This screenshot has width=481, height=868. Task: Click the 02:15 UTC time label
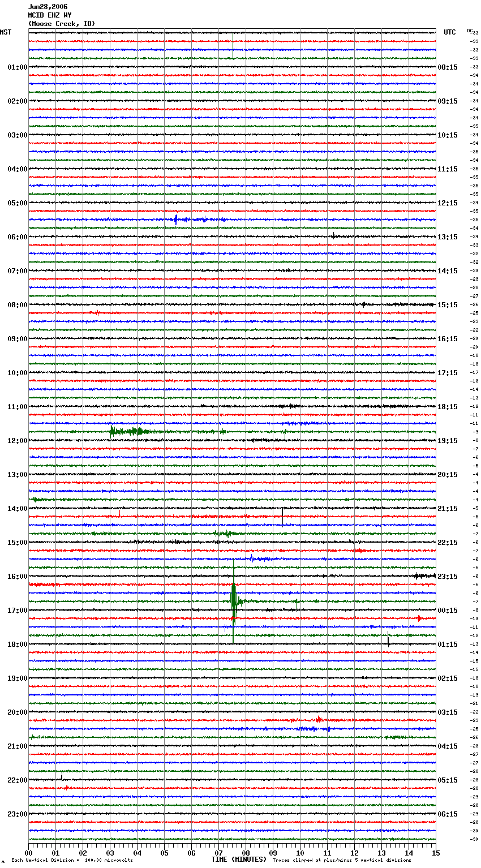tap(448, 678)
